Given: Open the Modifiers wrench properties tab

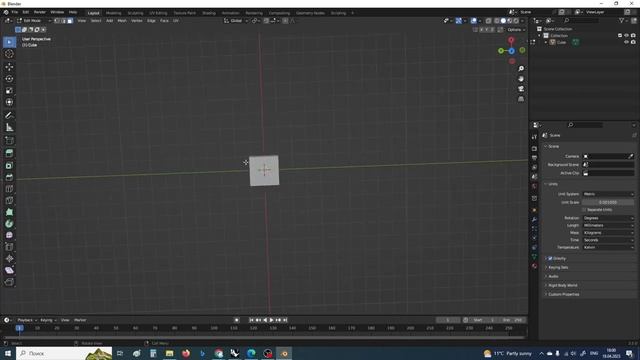Looking at the screenshot, I should pos(534,220).
